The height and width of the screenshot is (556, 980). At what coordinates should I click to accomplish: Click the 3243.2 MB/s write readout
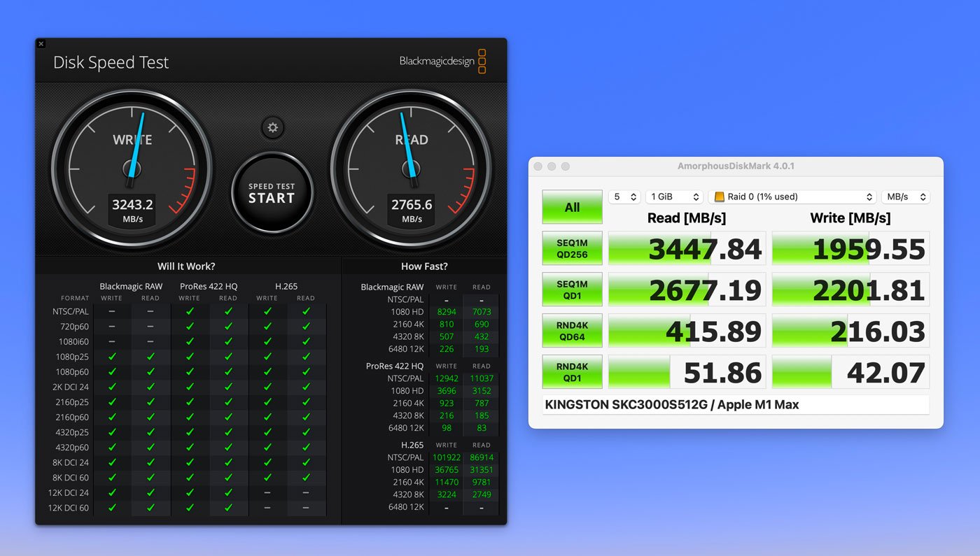point(132,209)
